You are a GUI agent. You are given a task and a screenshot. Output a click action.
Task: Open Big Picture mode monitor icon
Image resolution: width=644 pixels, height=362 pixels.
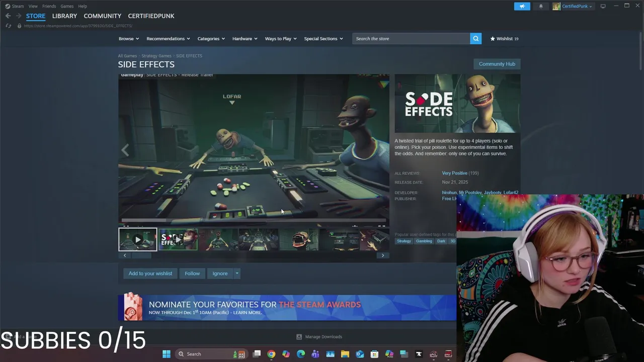pyautogui.click(x=603, y=6)
